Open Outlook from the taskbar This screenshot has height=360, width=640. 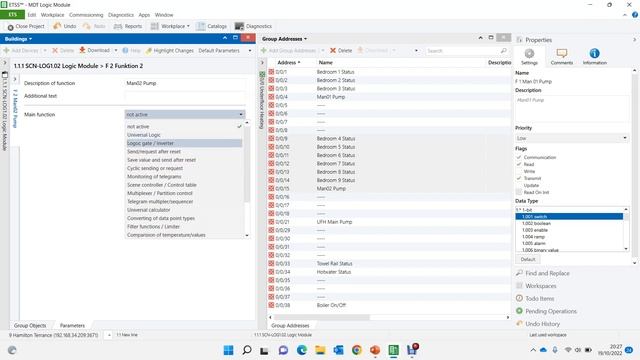tap(338, 350)
